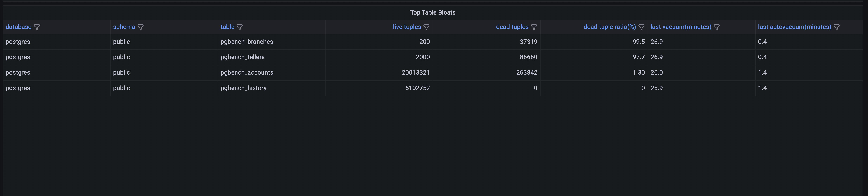
Task: Open the schema column filter icon
Action: [x=140, y=27]
